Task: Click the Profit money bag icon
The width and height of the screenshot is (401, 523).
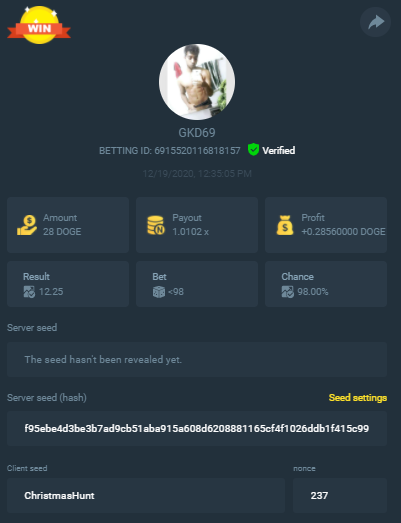Action: (x=285, y=225)
